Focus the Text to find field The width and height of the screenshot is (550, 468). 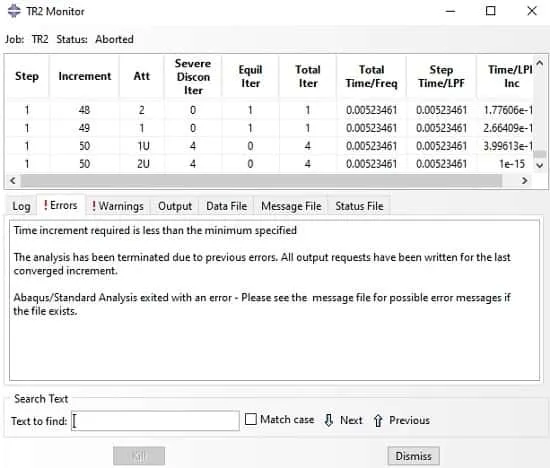pyautogui.click(x=155, y=420)
